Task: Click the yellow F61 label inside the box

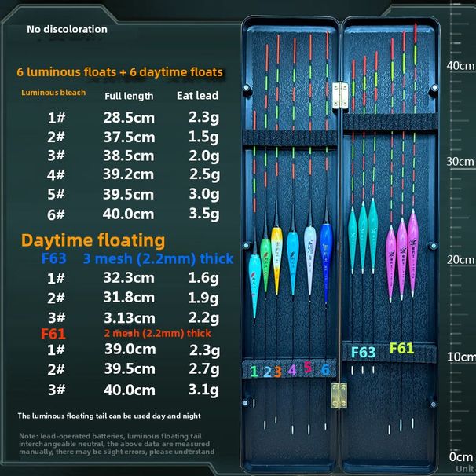Action: 401,348
